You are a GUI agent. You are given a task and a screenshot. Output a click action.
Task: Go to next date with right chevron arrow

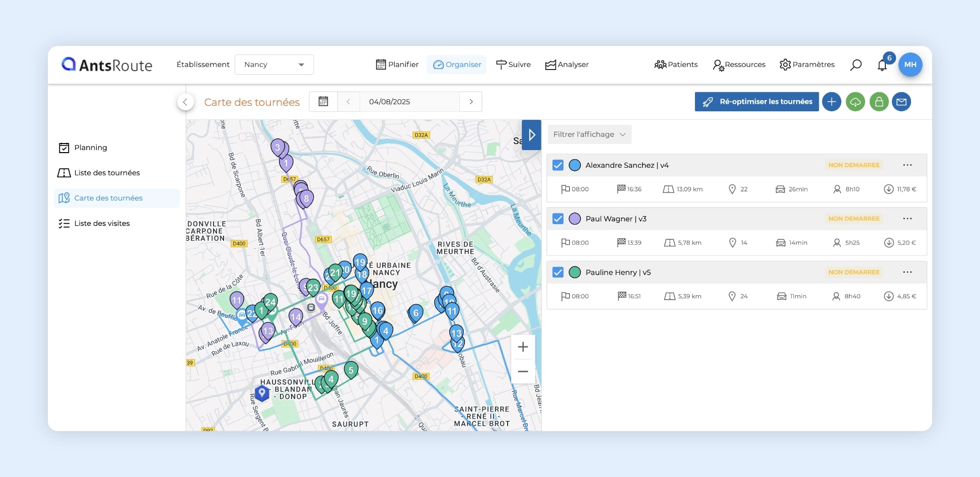[x=471, y=101]
